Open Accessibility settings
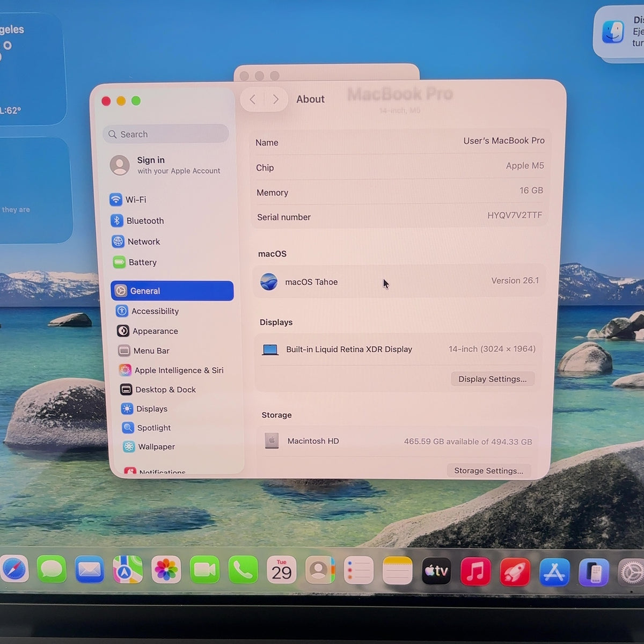The image size is (644, 644). [148, 311]
